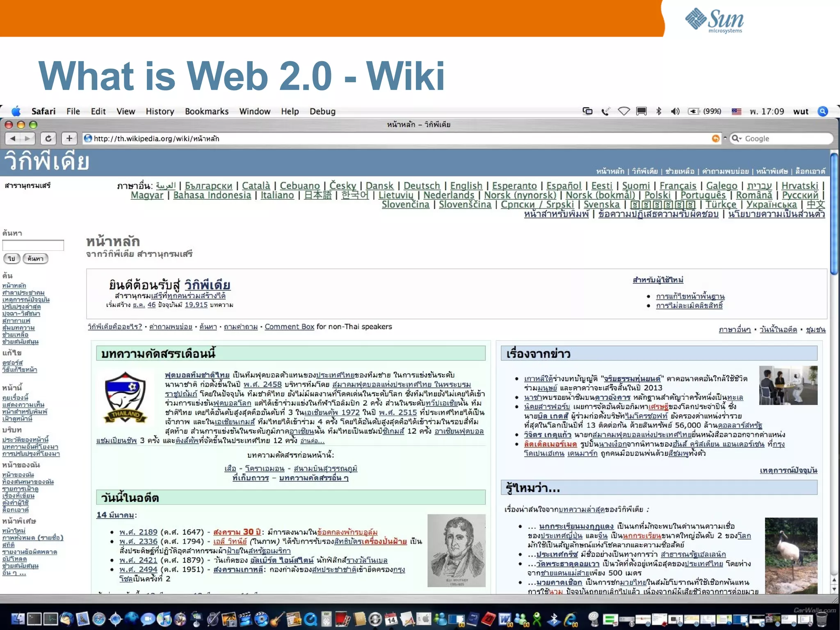Image resolution: width=840 pixels, height=630 pixels.
Task: Open Spotlight search in menu bar
Action: [x=823, y=111]
